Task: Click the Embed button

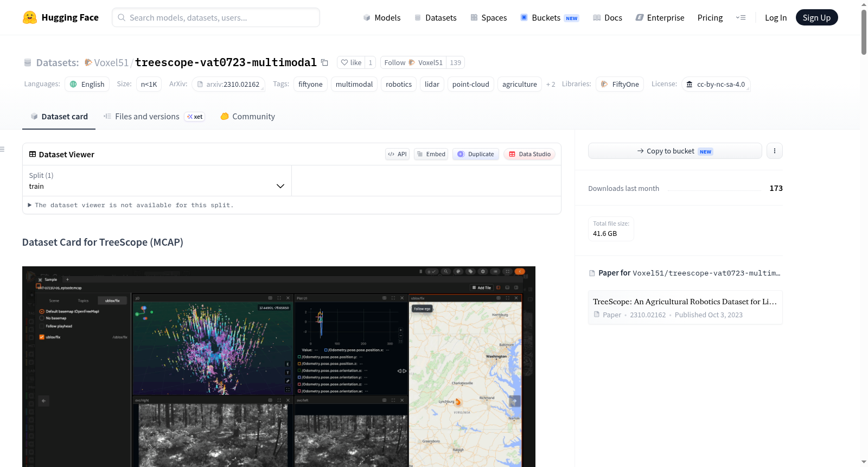Action: coord(431,154)
